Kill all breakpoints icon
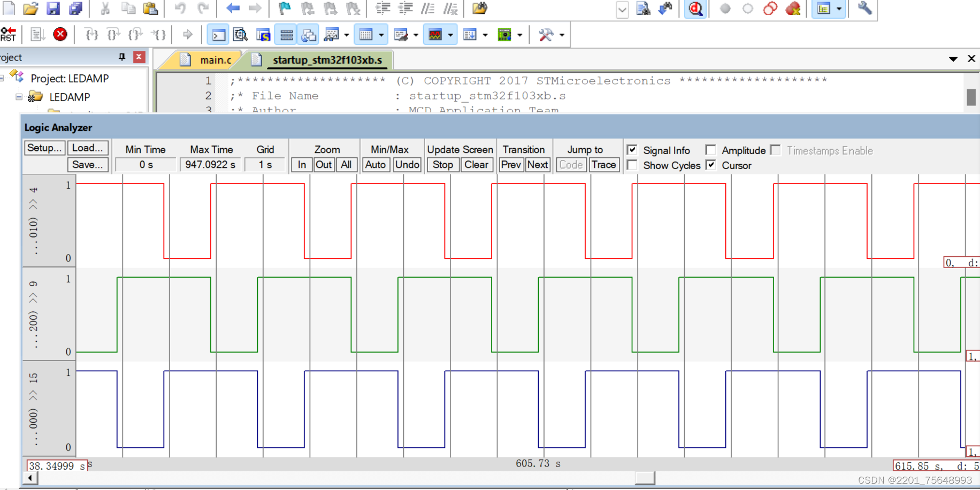 tap(793, 8)
